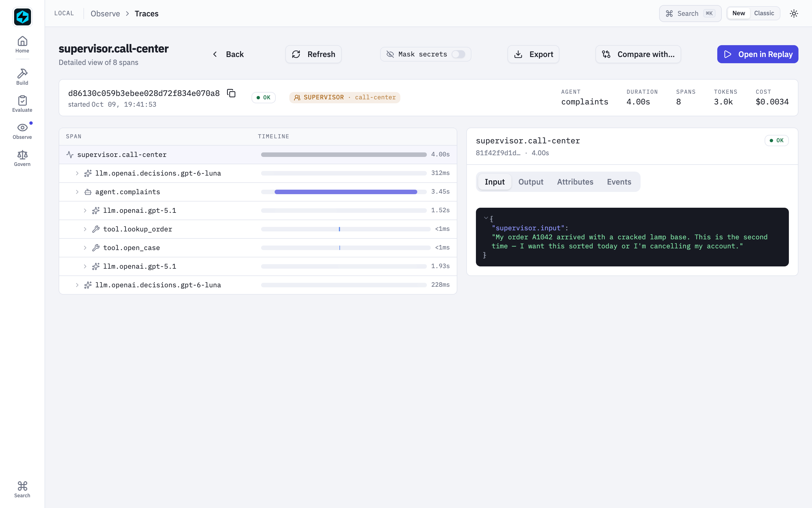Open trace in Replay
Image resolution: width=812 pixels, height=508 pixels.
(x=757, y=54)
